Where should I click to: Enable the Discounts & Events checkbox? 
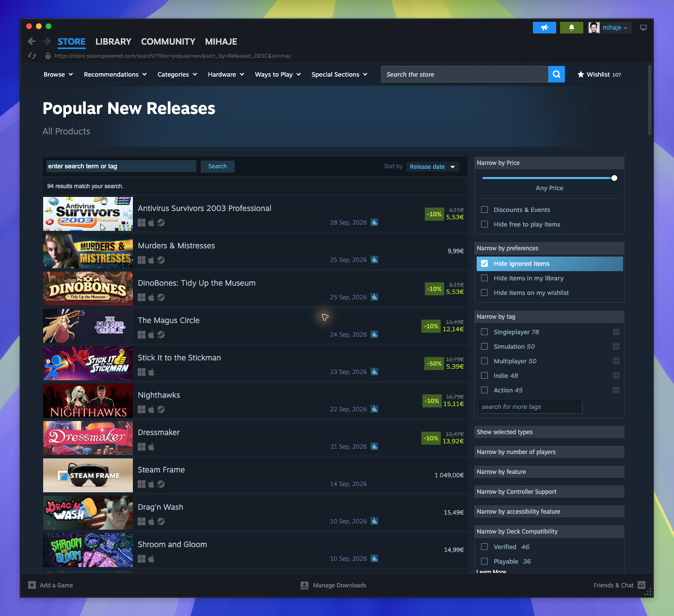pyautogui.click(x=484, y=210)
